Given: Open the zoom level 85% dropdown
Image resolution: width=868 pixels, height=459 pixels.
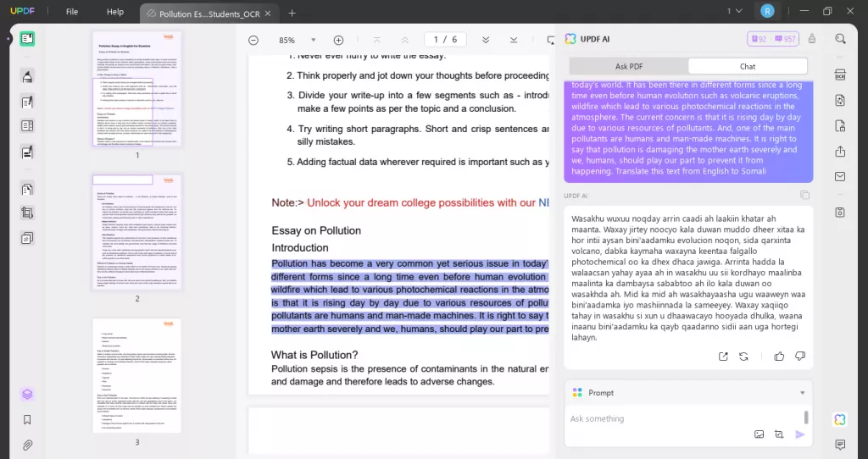Looking at the screenshot, I should pos(314,40).
